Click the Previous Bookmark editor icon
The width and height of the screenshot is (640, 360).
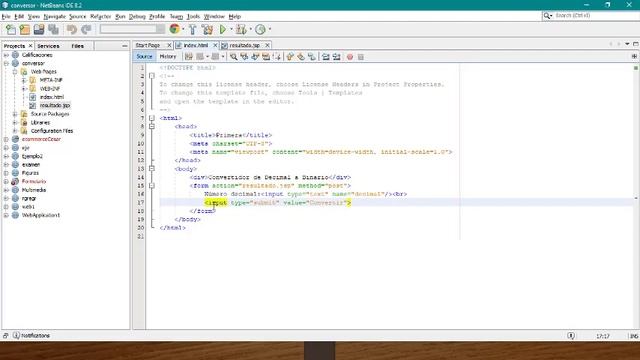pyautogui.click(x=290, y=57)
